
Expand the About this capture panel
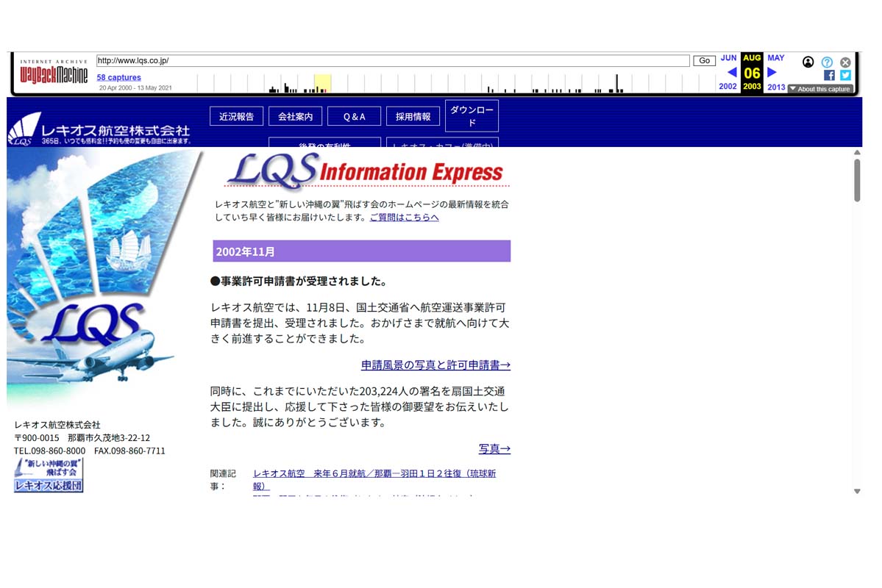[819, 89]
